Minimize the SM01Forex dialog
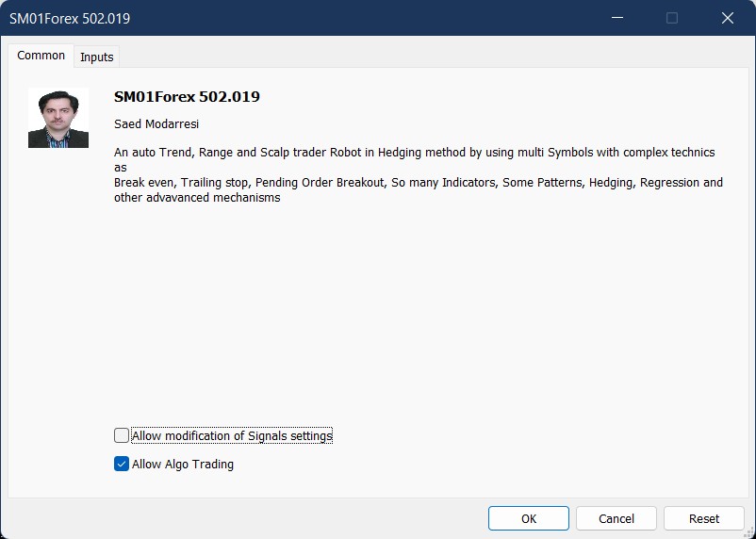Image resolution: width=756 pixels, height=539 pixels. pos(617,18)
